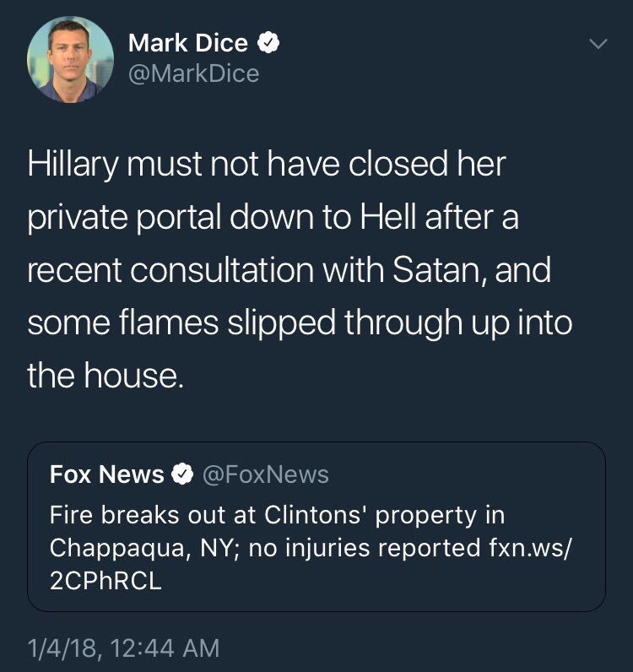Click the verified badge beside Mark Dice
The image size is (633, 672).
tap(268, 42)
